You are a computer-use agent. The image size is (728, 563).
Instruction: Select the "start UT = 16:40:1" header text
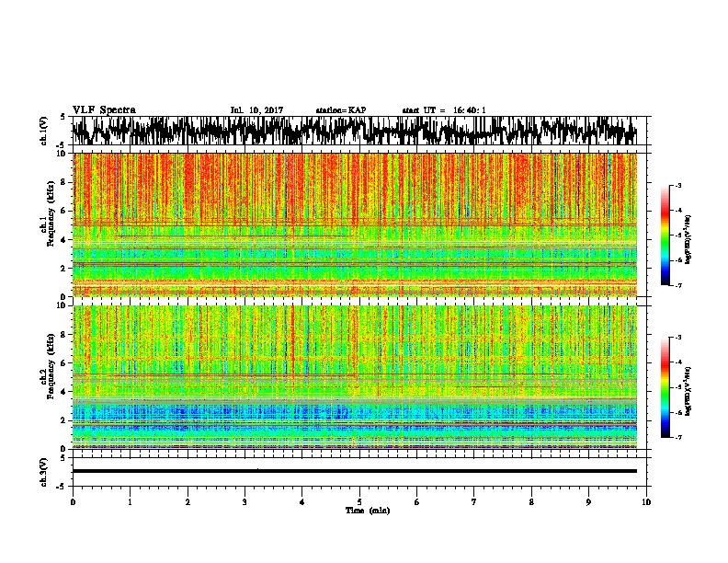[444, 110]
